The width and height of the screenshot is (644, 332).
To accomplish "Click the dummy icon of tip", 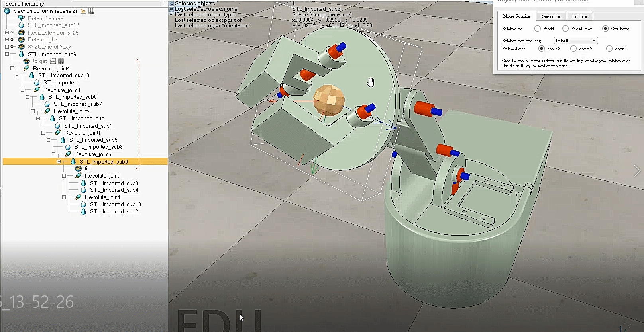I will pos(79,169).
